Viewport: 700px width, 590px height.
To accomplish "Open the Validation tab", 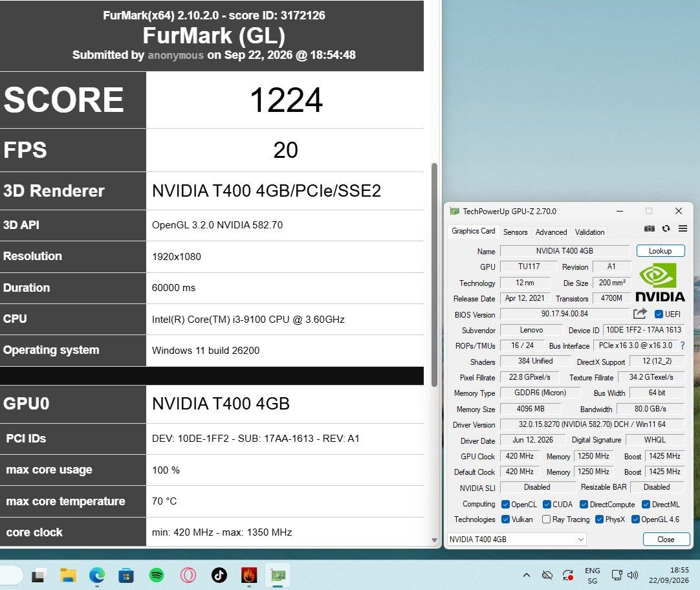I will (x=589, y=232).
